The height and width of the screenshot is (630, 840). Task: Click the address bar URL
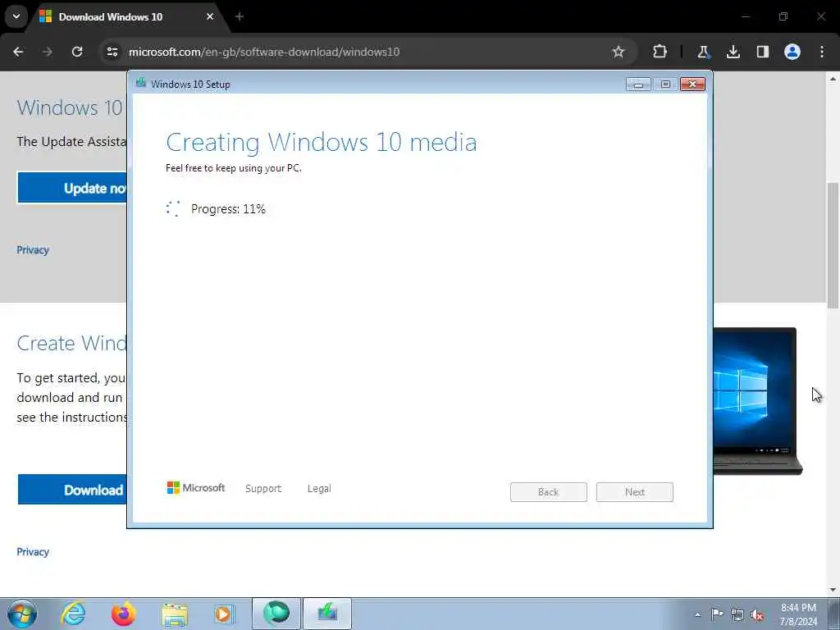click(264, 52)
